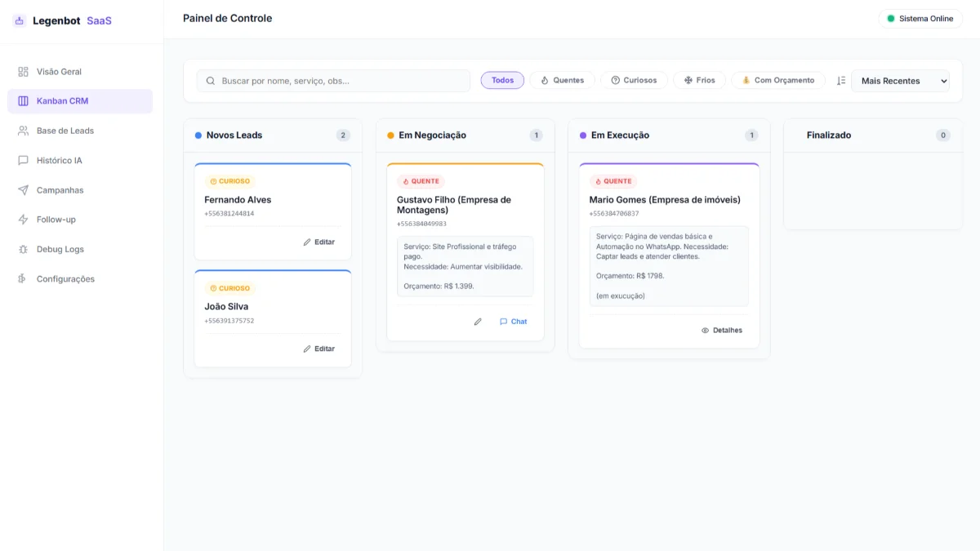
Task: Open Follow-up lightning bolt icon
Action: (23, 219)
